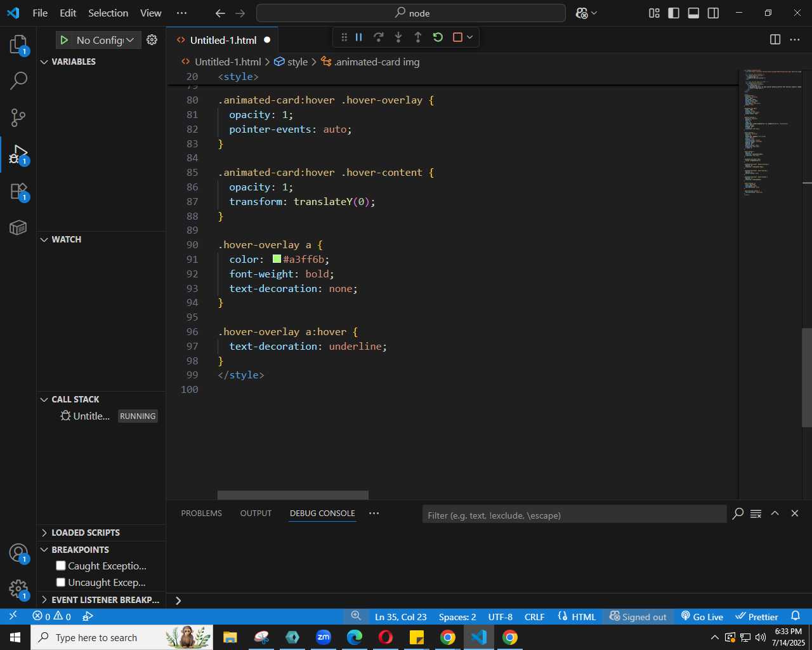Select the Untitled-1.html editor tab
Screen dimensions: 812x650
coord(223,40)
